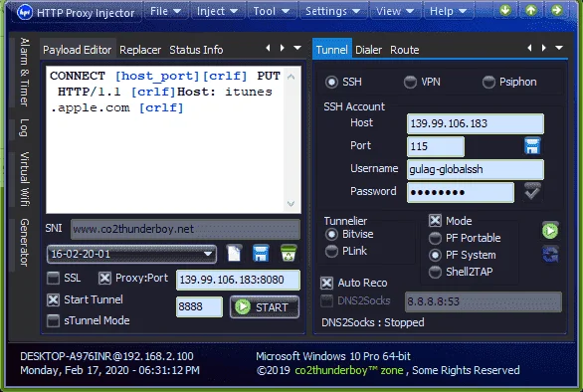Screen dimensions: 583x392
Task: Click the local port 8888 field
Action: pyautogui.click(x=199, y=306)
